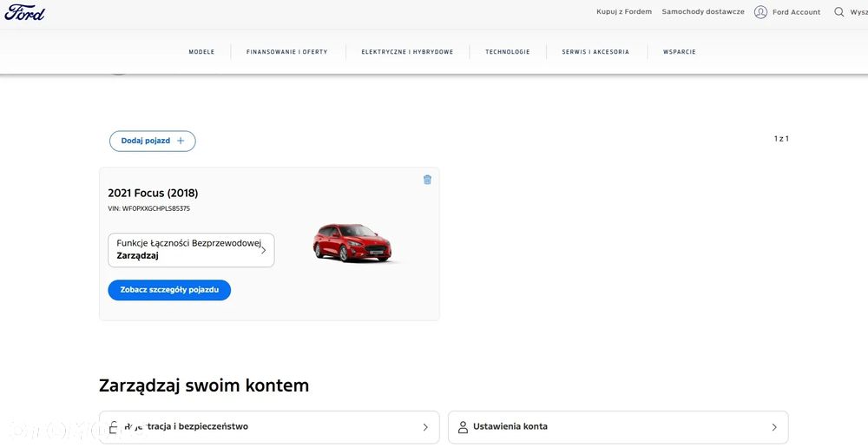Click the VIN number text
The height and width of the screenshot is (448, 868).
pos(149,208)
